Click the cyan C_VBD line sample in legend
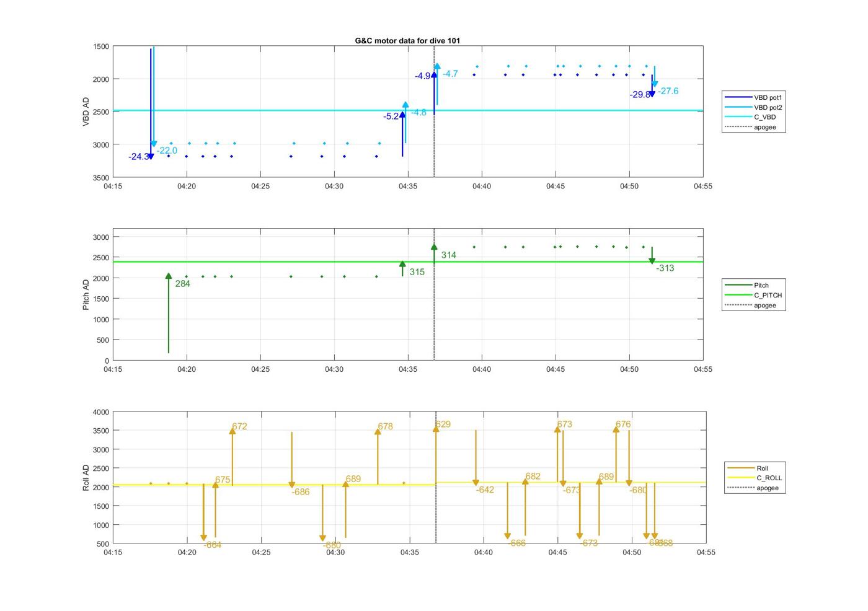The image size is (868, 611). (x=738, y=117)
